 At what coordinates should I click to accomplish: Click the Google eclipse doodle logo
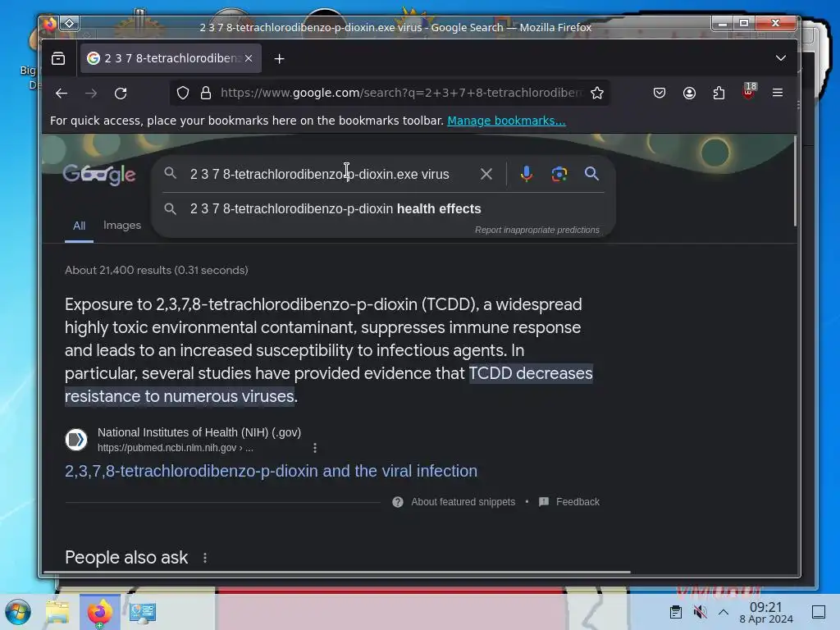point(99,174)
